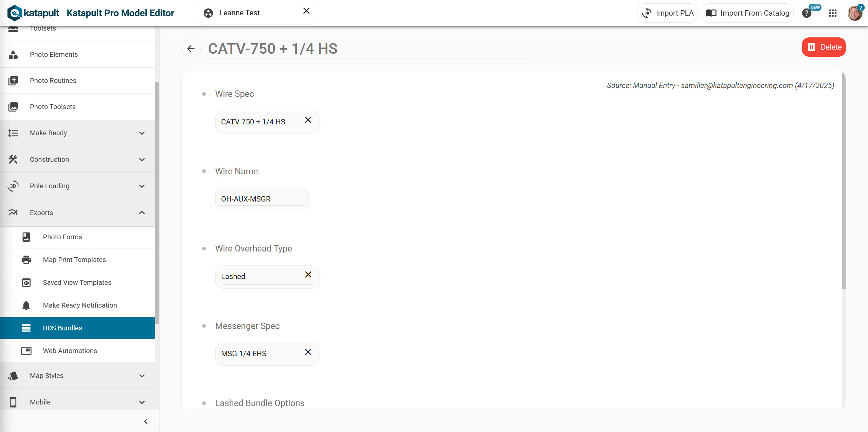Click Import From Catalog button

(747, 13)
